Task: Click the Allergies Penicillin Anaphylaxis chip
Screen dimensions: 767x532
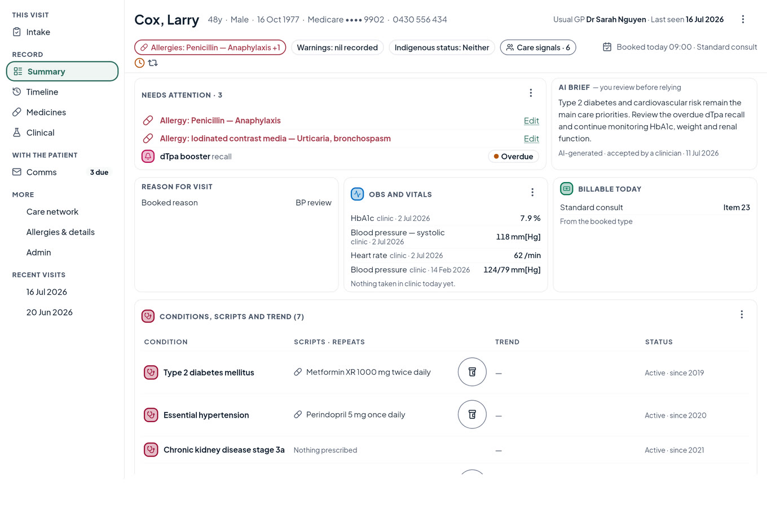Action: [210, 47]
